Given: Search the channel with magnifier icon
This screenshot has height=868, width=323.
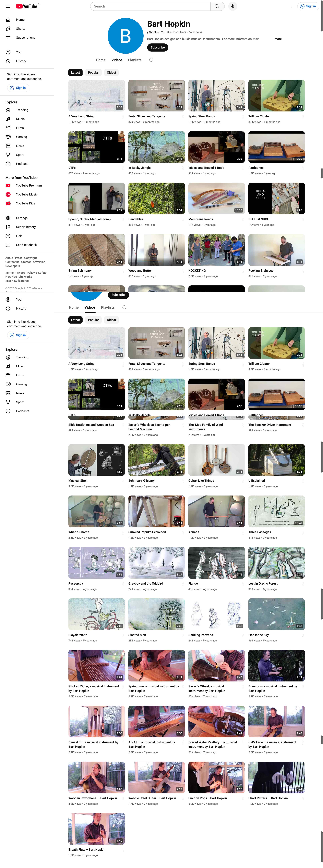Looking at the screenshot, I should tap(151, 60).
